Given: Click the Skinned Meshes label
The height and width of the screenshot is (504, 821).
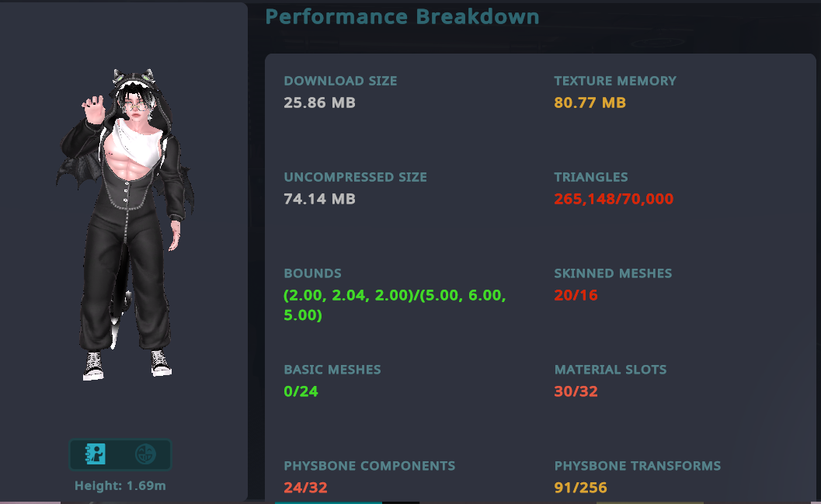Looking at the screenshot, I should point(613,273).
